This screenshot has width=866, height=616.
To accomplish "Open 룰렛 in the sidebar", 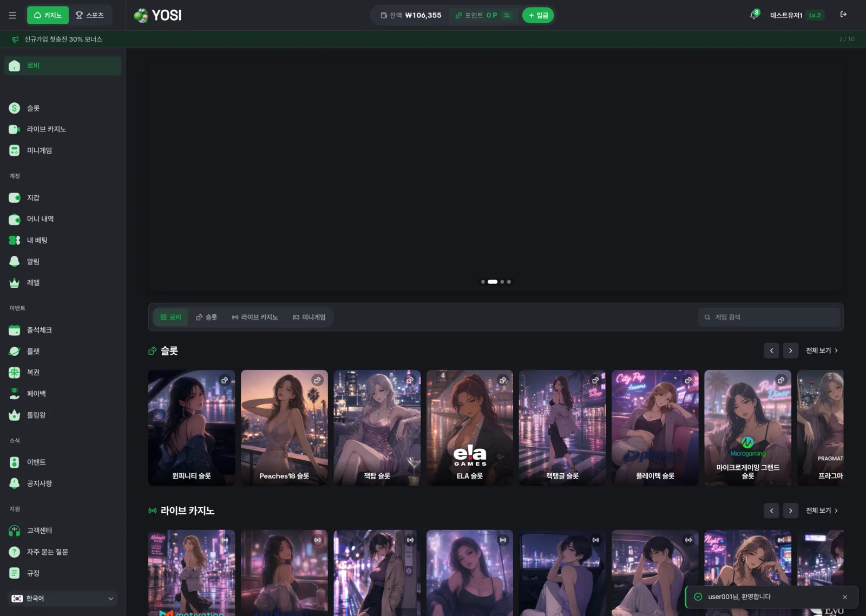I will [x=63, y=352].
